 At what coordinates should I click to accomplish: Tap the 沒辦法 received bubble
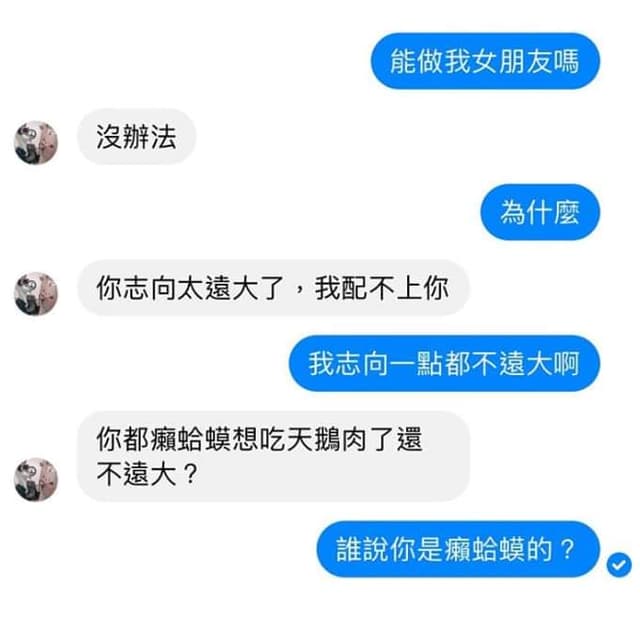137,137
